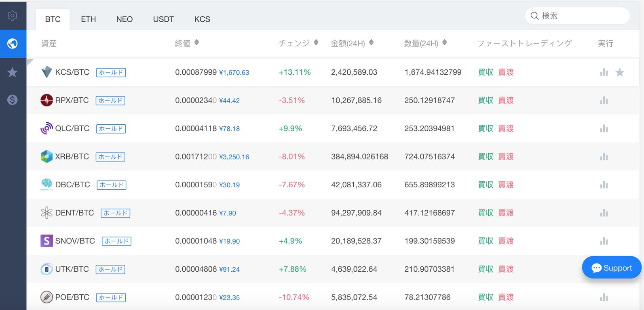Open the Support chat button
This screenshot has width=644, height=310.
coord(612,268)
